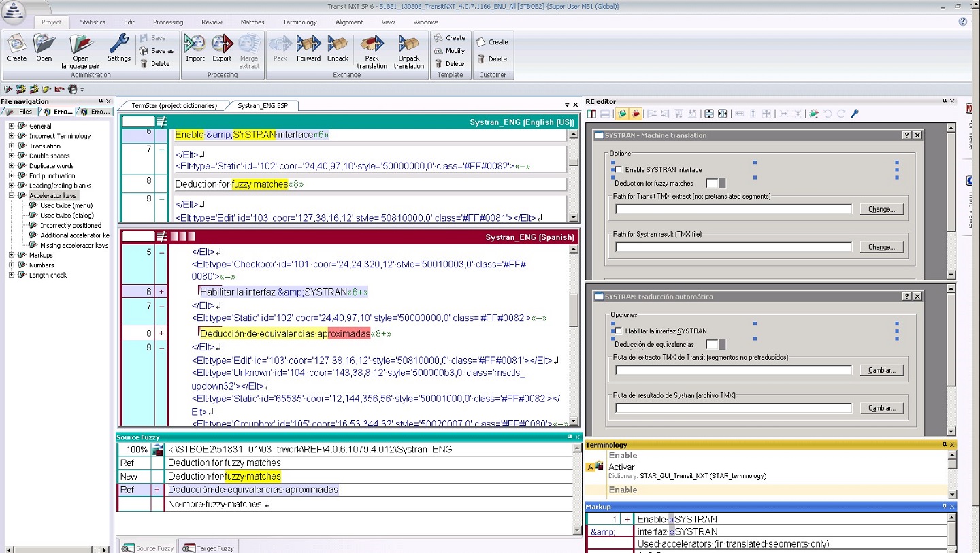The image size is (980, 553).
Task: Click the help question mark icon
Action: tap(962, 22)
